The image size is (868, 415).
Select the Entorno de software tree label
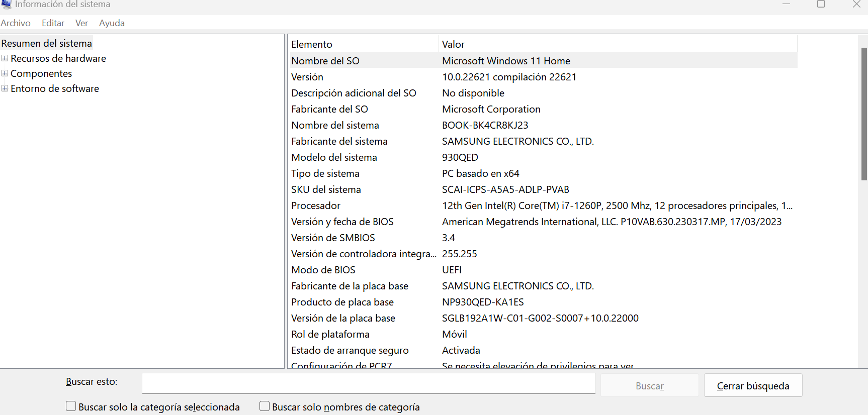(x=55, y=88)
